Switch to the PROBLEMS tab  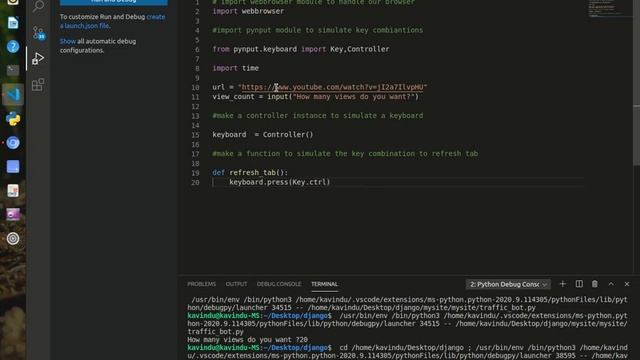click(x=201, y=284)
